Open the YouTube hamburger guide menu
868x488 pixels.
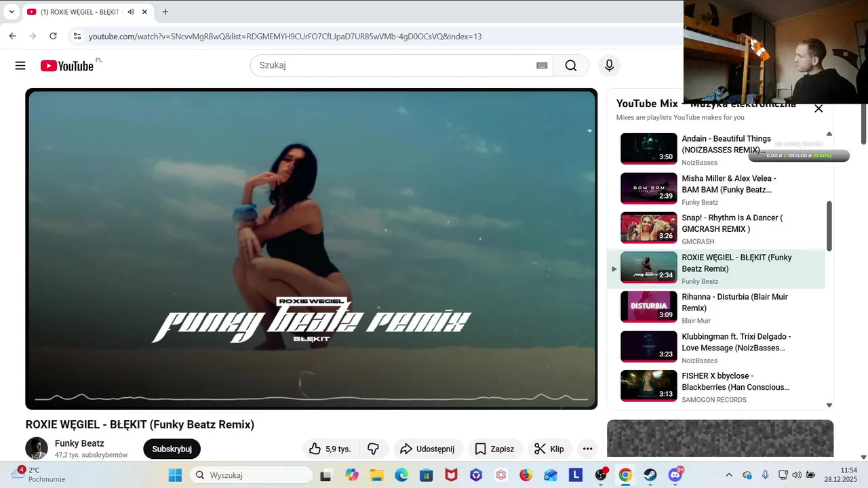pyautogui.click(x=20, y=66)
